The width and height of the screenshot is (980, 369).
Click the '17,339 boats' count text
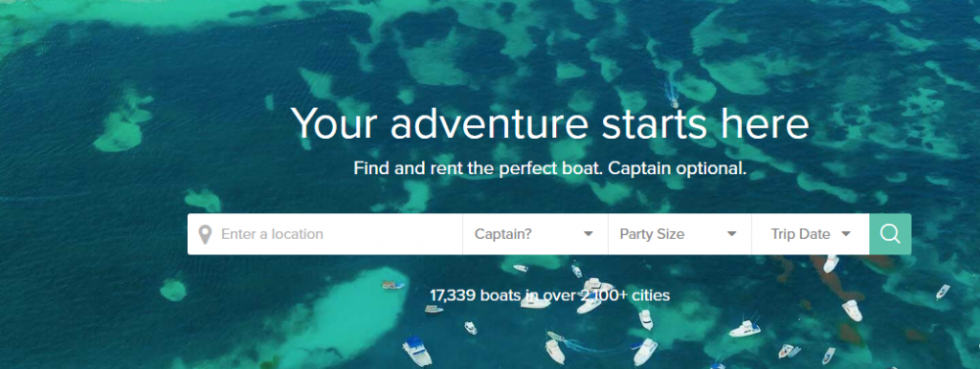474,294
